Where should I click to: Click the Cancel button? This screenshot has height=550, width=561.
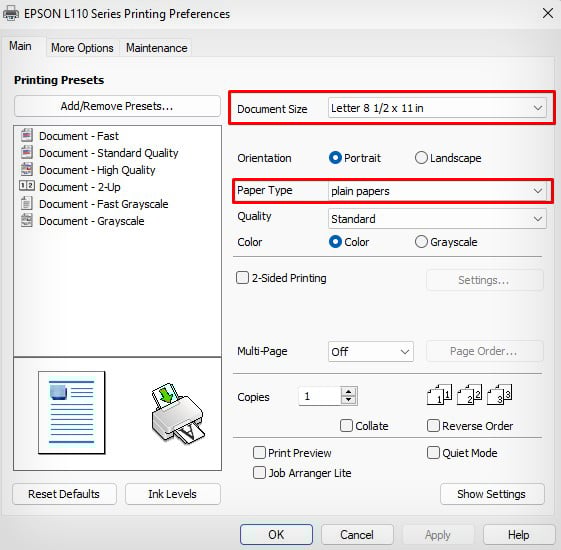[357, 535]
